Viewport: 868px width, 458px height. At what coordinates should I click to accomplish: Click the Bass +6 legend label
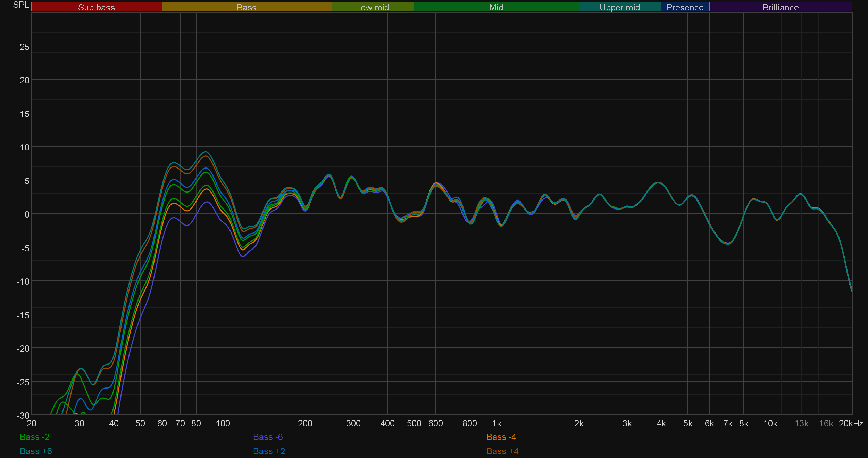pyautogui.click(x=36, y=451)
